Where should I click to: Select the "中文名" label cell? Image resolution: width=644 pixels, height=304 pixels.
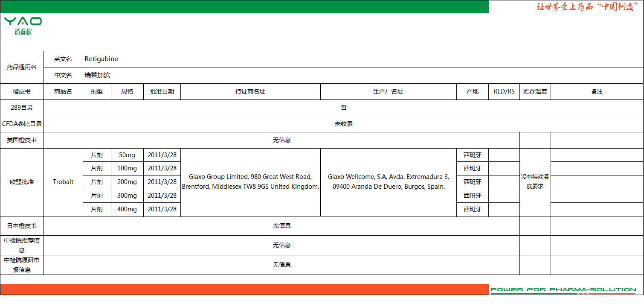[63, 75]
